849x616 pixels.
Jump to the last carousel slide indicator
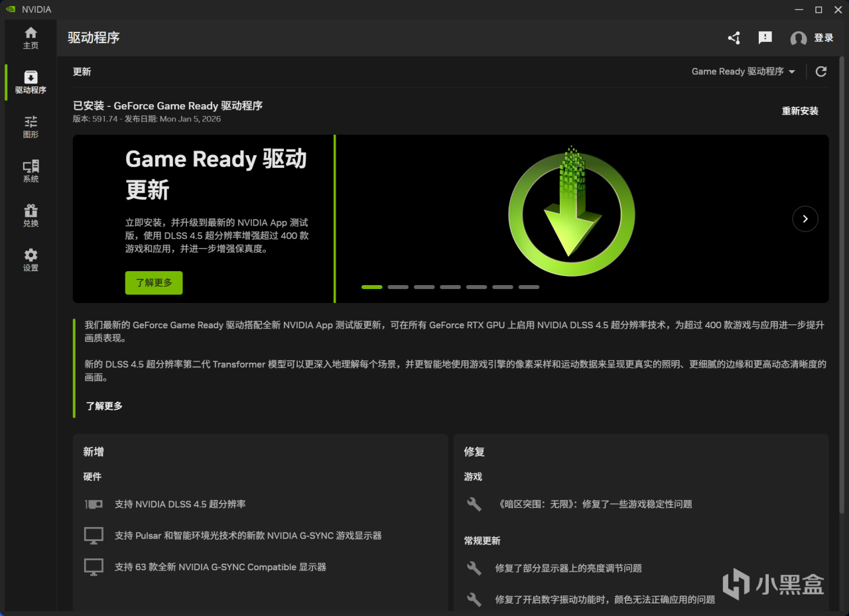[529, 287]
